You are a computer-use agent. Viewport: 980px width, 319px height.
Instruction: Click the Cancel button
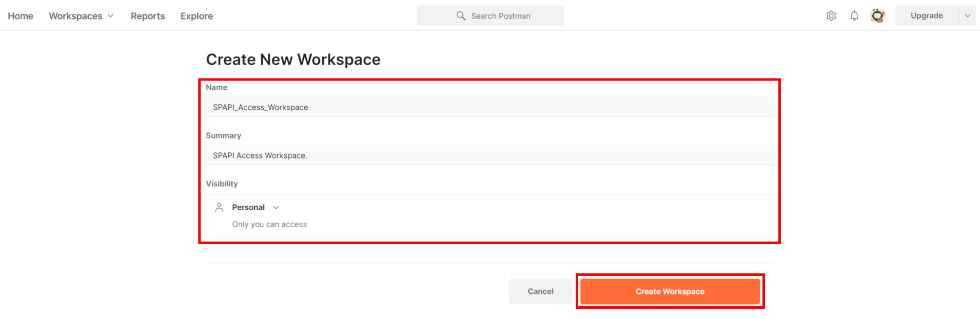(x=540, y=291)
